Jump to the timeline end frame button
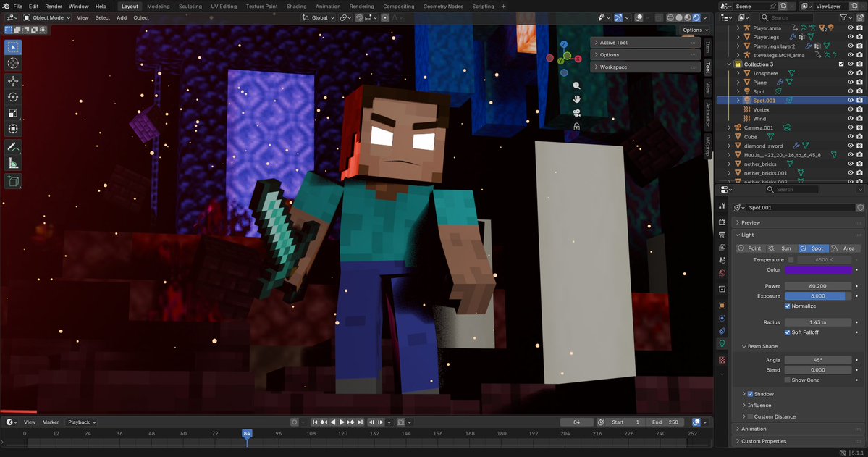 [361, 422]
